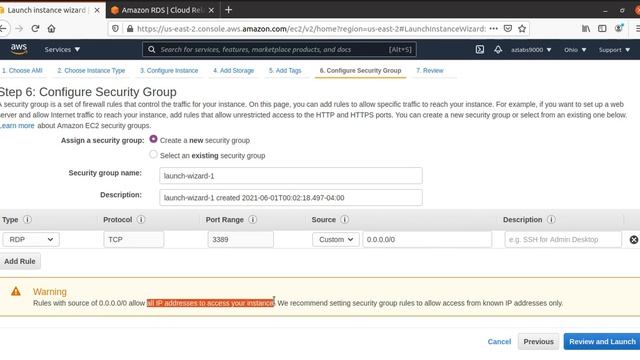Image resolution: width=640 pixels, height=360 pixels.
Task: Open the notifications bell icon
Action: [x=498, y=49]
